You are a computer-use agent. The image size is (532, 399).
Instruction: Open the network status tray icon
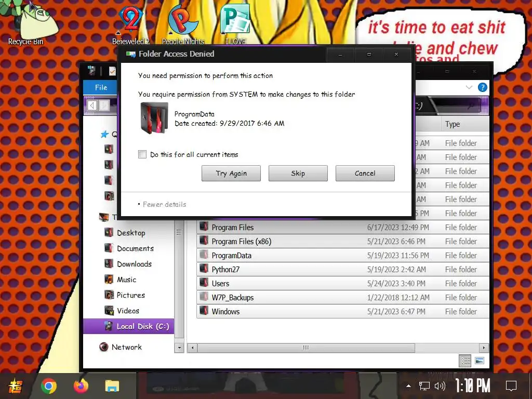click(424, 386)
